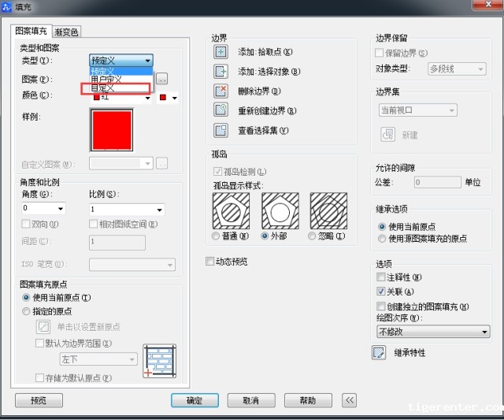This screenshot has width=504, height=420.
Task: Open the Type (类型) dropdown
Action: (120, 61)
